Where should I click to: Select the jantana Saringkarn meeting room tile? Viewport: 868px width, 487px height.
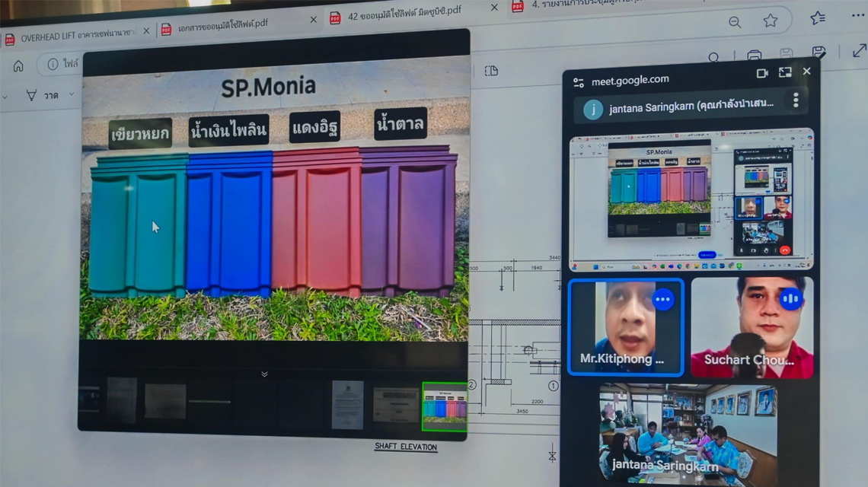pos(688,435)
